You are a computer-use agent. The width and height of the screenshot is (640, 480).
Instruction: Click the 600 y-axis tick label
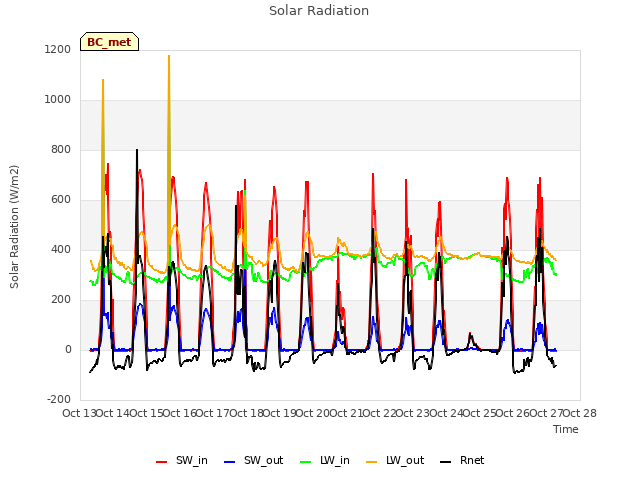[61, 200]
